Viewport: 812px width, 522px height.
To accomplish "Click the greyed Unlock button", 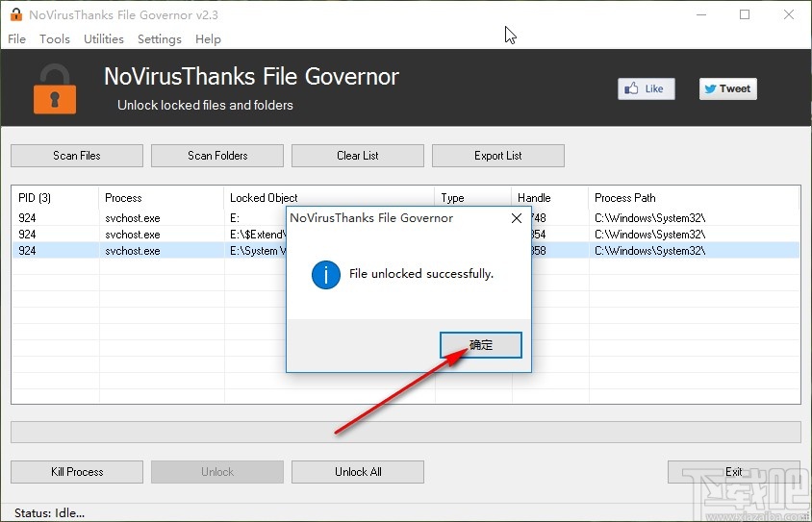I will click(x=217, y=472).
